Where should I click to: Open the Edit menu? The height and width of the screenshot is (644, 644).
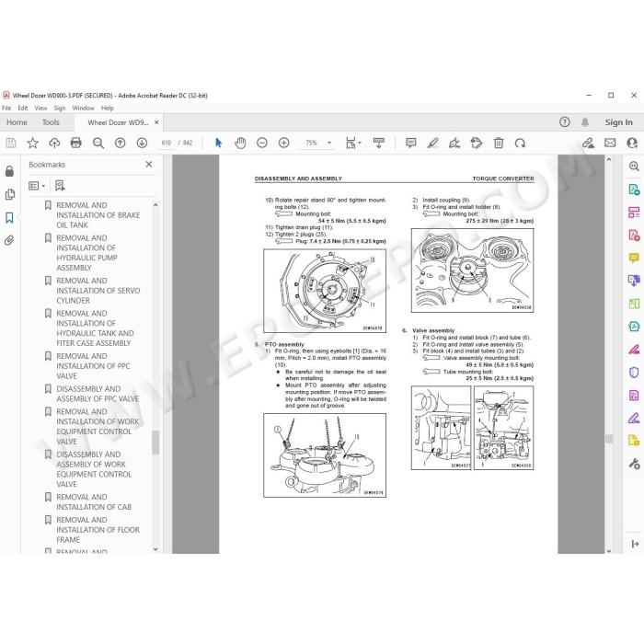(23, 108)
